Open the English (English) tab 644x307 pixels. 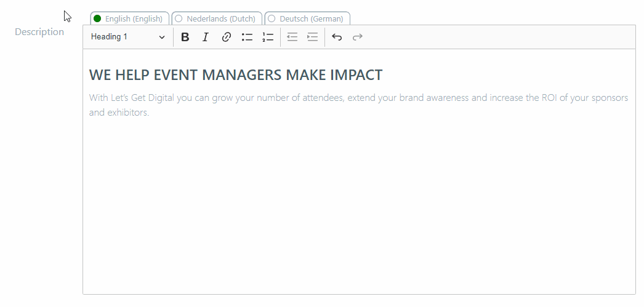134,19
